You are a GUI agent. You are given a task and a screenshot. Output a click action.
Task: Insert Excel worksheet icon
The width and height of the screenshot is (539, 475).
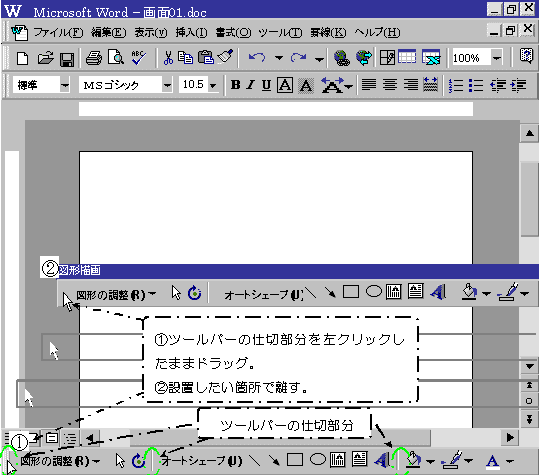tap(431, 57)
